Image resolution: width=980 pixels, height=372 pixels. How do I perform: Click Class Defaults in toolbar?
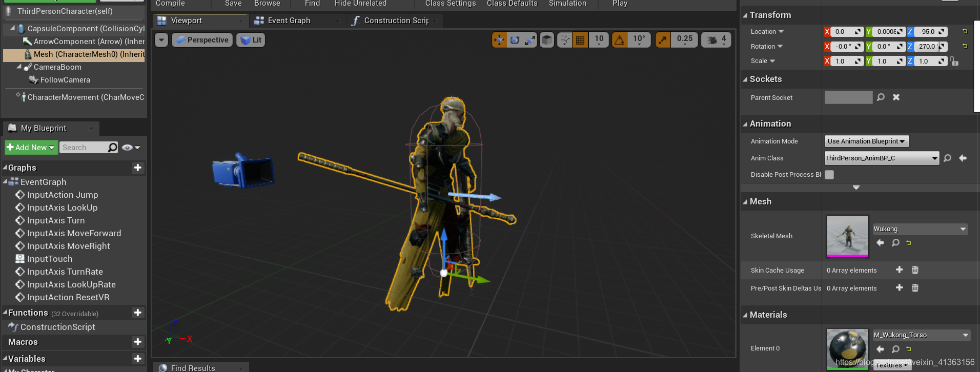(512, 4)
